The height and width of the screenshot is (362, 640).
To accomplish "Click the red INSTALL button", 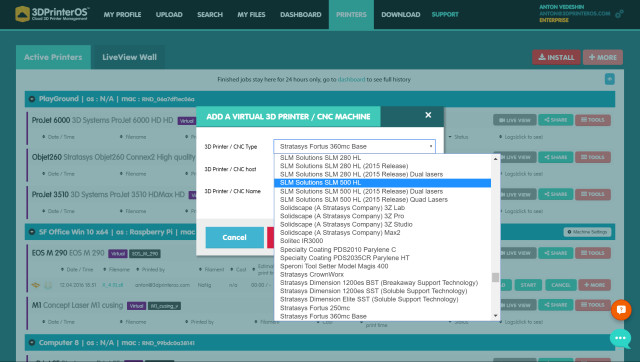I will (556, 58).
